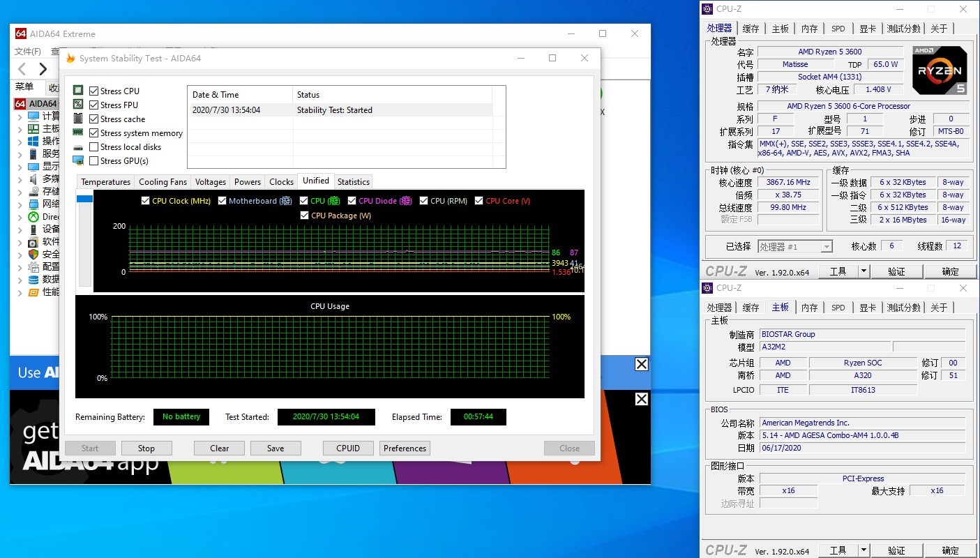Expand the database node chevron in AIDA64 tree
This screenshot has height=558, width=980.
[x=20, y=280]
